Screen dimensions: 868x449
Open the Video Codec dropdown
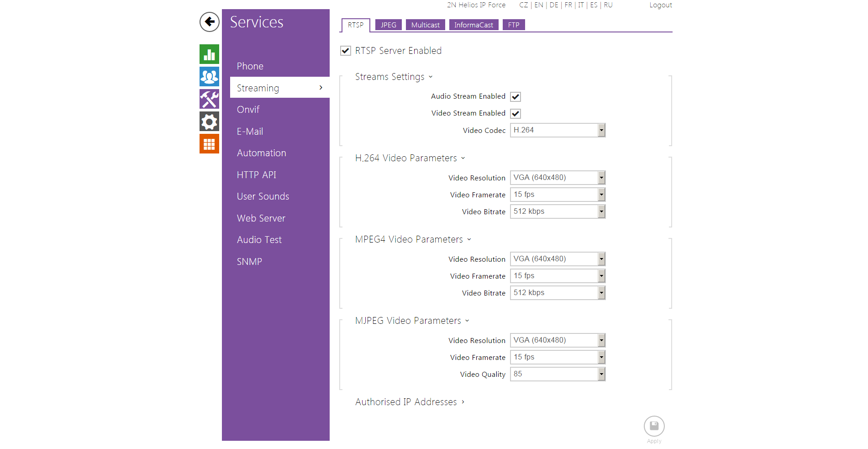(x=558, y=130)
